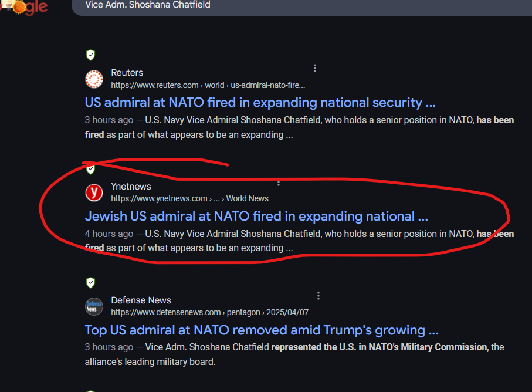Click the Defense News source name

(141, 300)
